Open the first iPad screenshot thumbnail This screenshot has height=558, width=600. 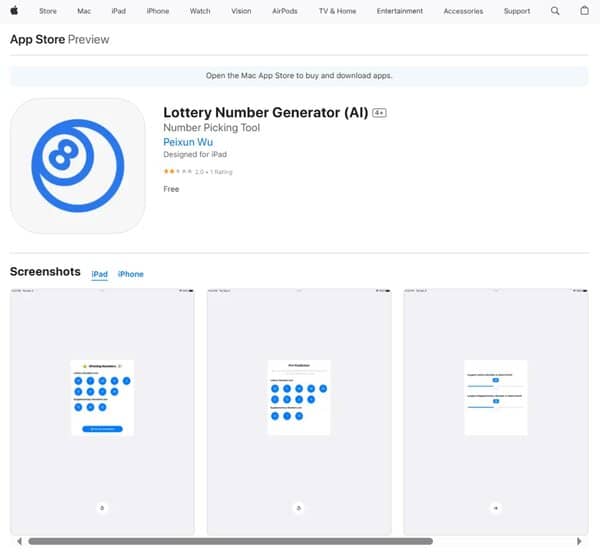102,412
